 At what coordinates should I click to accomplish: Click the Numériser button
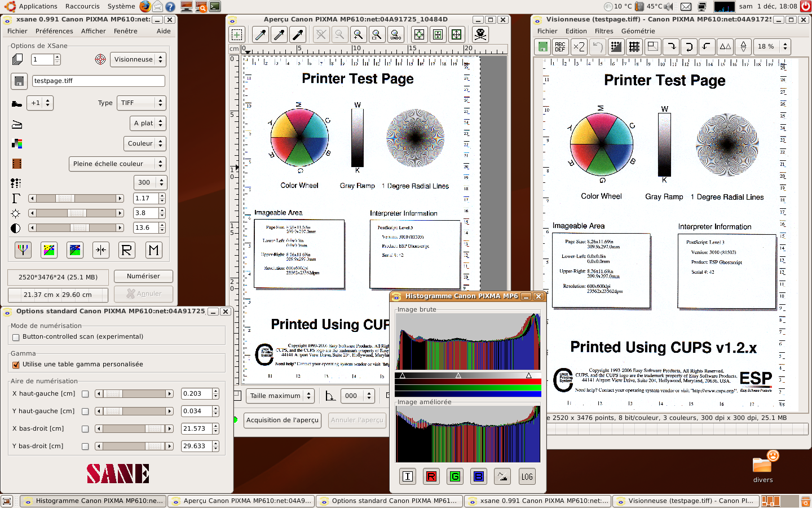(x=143, y=276)
